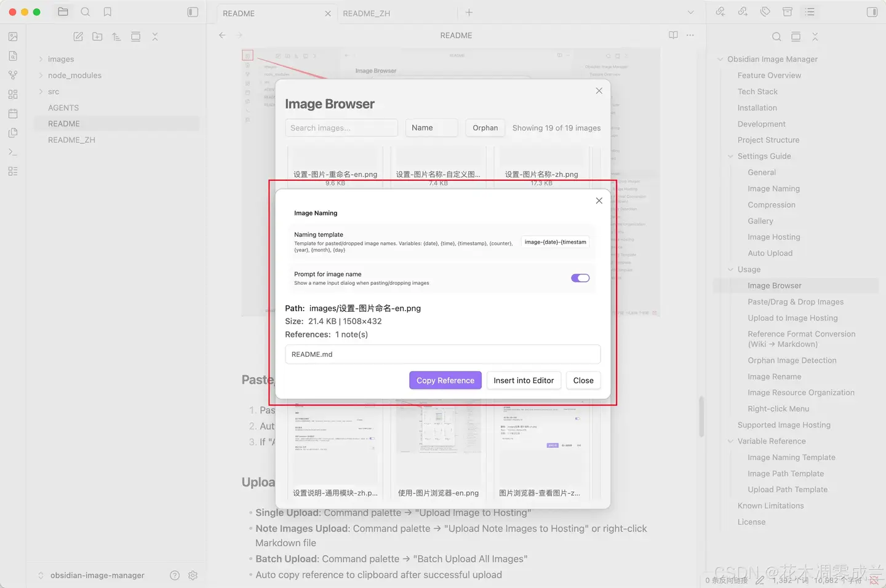Navigate forward with the right arrow
886x588 pixels.
point(240,35)
